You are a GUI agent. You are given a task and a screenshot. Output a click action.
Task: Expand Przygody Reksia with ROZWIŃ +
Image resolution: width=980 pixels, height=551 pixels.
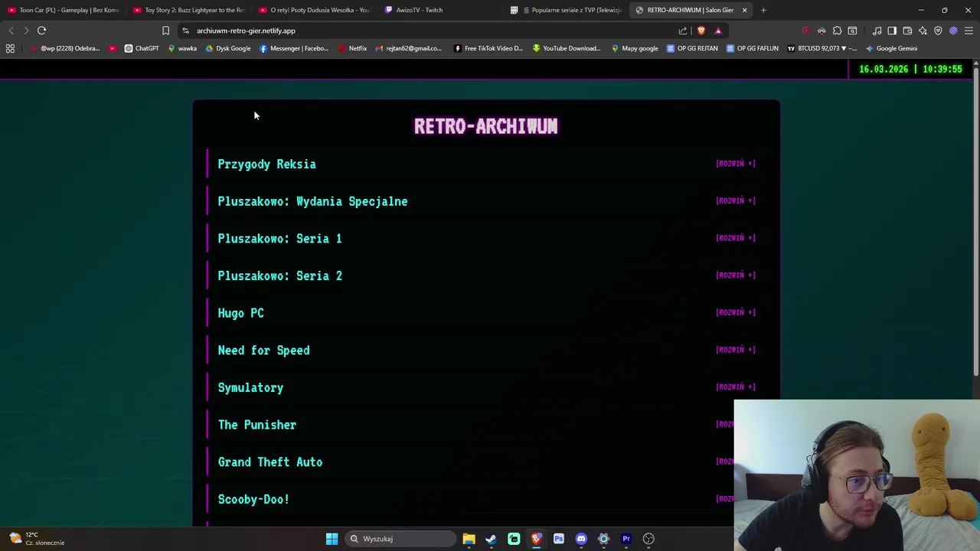pos(736,164)
